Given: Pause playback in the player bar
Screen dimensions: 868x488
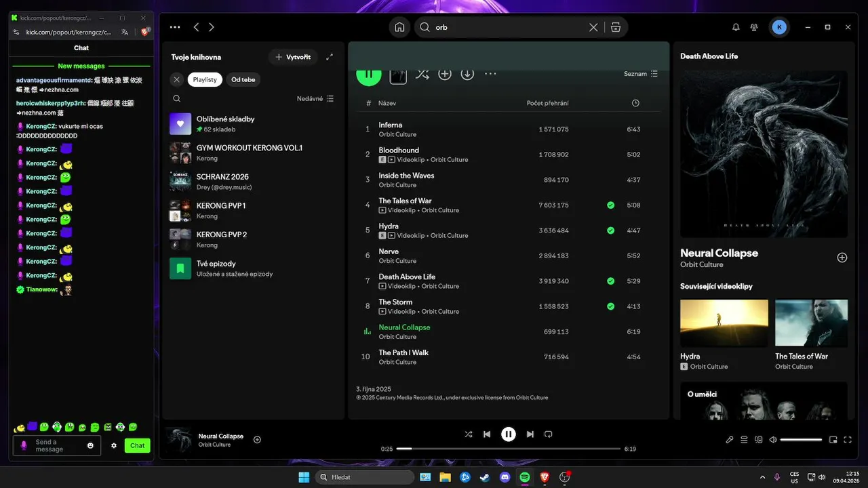Looking at the screenshot, I should [509, 434].
